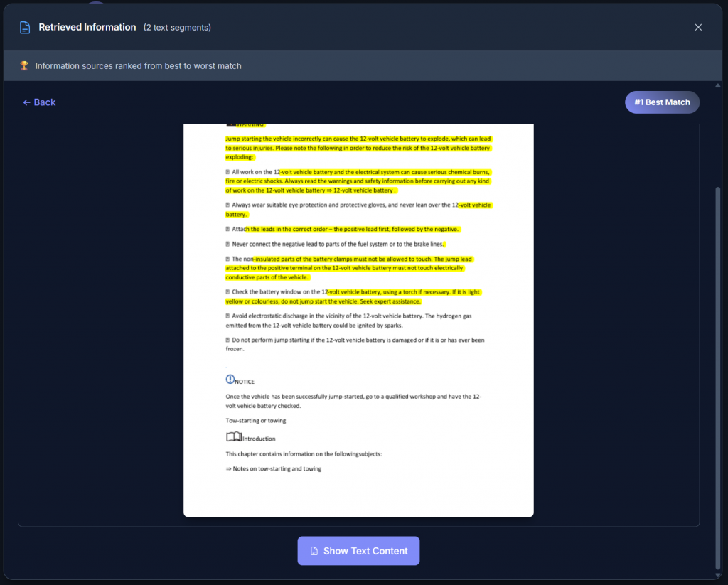Close the Retrieved Information dialog
This screenshot has height=585, width=728.
pyautogui.click(x=698, y=28)
